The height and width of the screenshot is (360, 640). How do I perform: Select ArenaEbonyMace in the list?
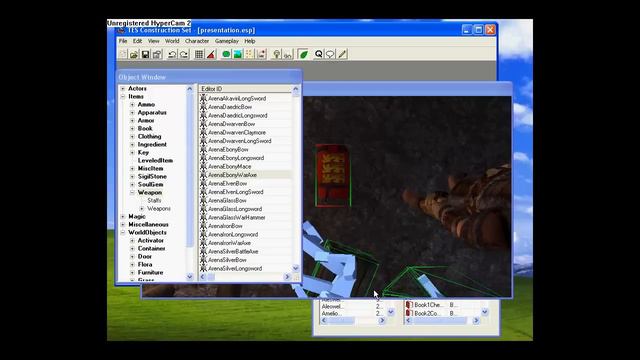229,167
